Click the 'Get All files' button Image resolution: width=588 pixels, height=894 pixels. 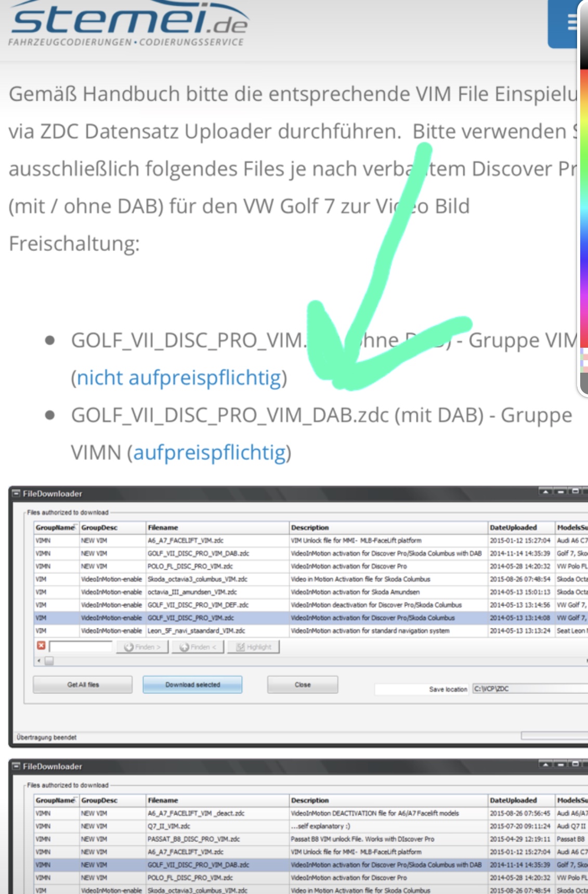click(x=83, y=685)
